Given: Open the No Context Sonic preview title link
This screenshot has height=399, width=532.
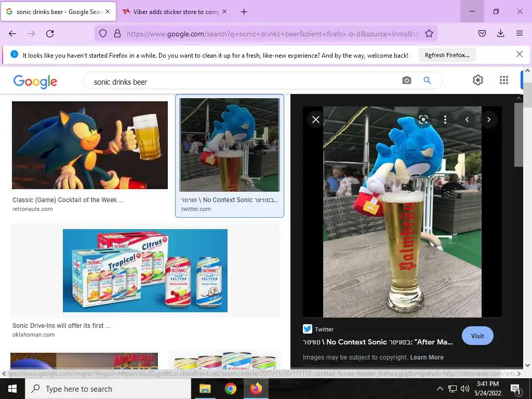Looking at the screenshot, I should [378, 342].
